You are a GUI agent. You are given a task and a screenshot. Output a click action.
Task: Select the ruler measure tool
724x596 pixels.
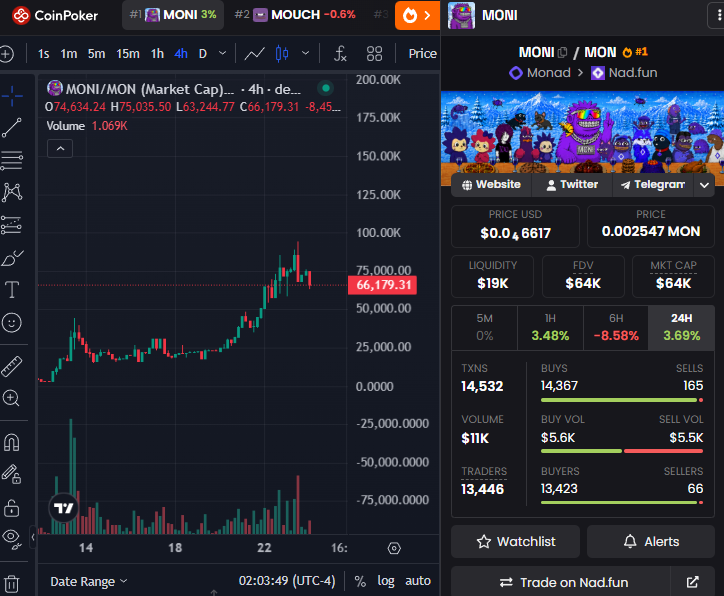coord(12,366)
